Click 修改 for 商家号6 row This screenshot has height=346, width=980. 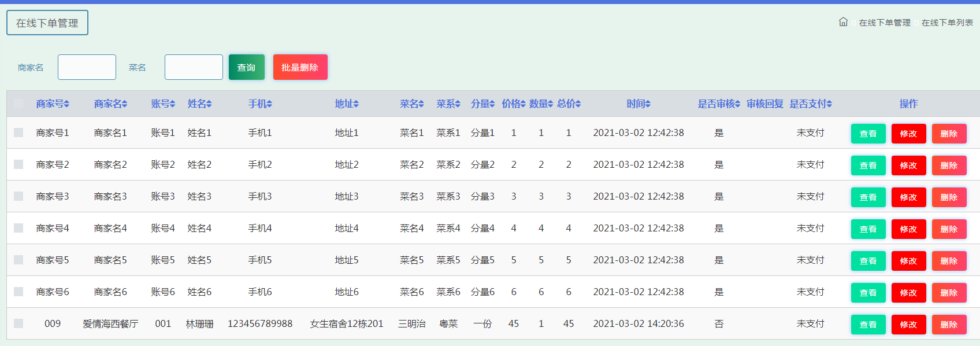[x=909, y=293]
